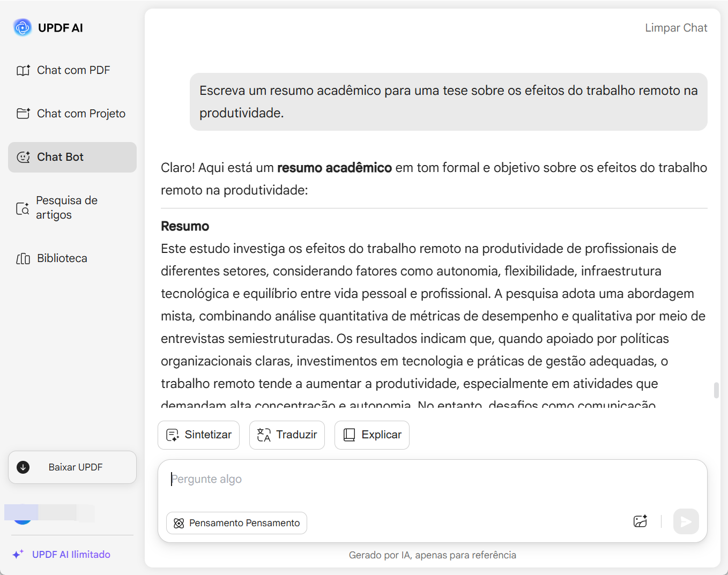Click the send message arrow button
Viewport: 728px width, 575px height.
pyautogui.click(x=686, y=521)
